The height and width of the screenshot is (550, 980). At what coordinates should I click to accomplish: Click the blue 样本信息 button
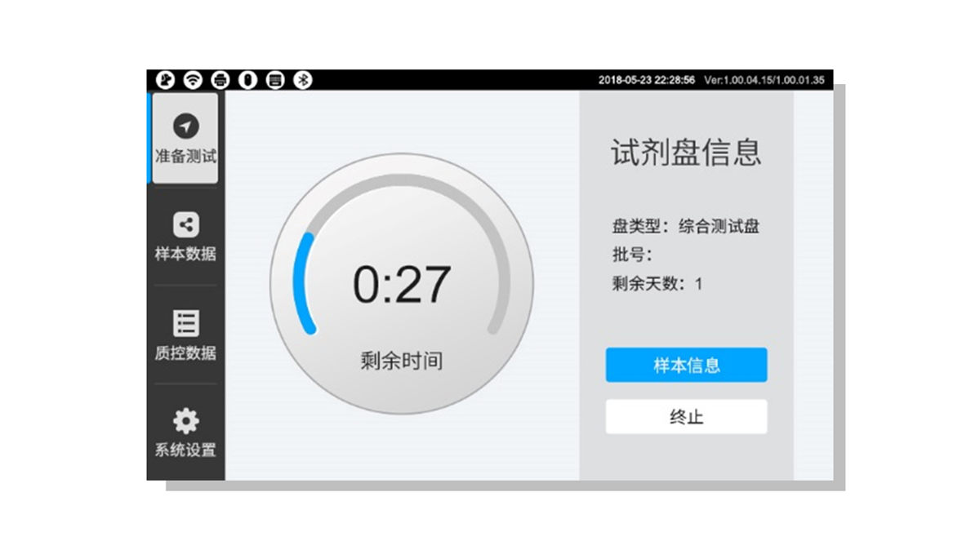tap(686, 365)
